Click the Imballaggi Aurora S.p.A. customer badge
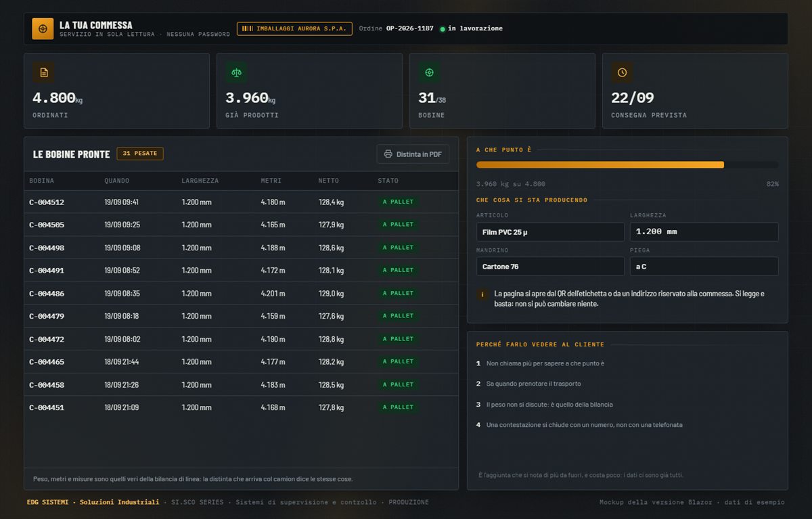Viewport: 812px width, 519px height. coord(294,28)
